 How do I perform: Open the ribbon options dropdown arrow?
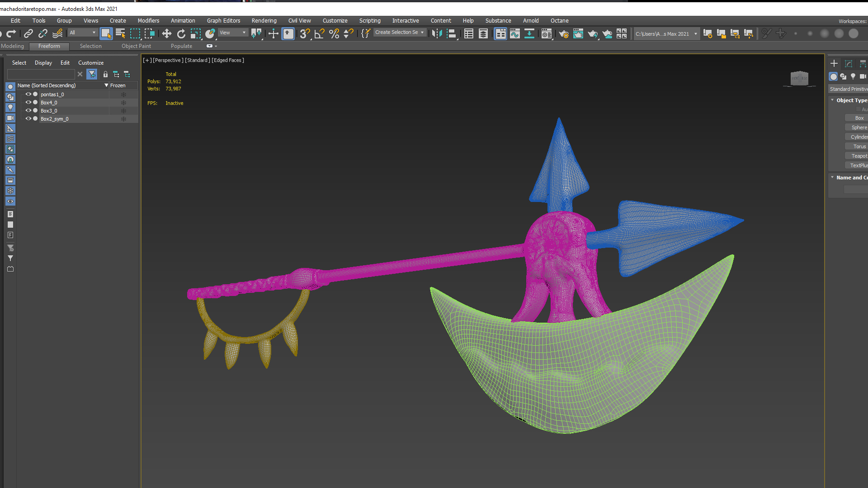pos(216,46)
